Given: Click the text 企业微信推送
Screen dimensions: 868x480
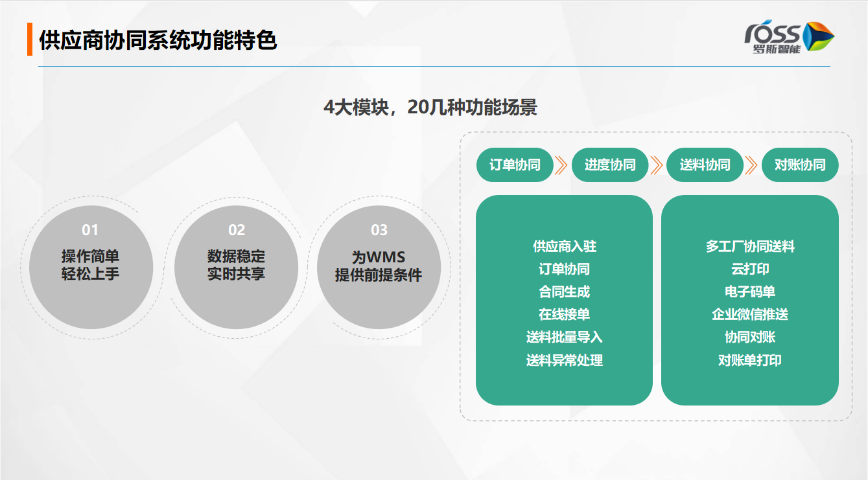Looking at the screenshot, I should tap(750, 315).
